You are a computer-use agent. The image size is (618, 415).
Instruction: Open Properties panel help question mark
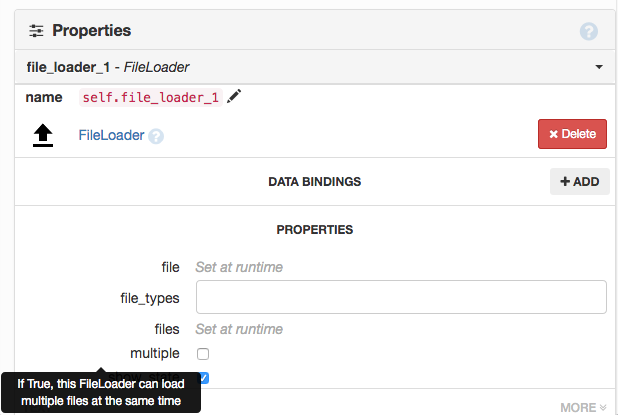tap(589, 31)
